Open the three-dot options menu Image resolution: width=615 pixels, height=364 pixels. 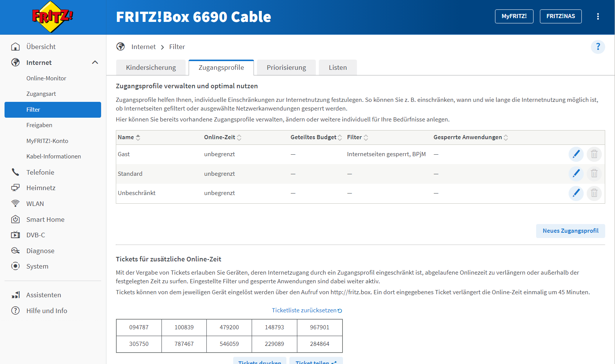(x=598, y=16)
